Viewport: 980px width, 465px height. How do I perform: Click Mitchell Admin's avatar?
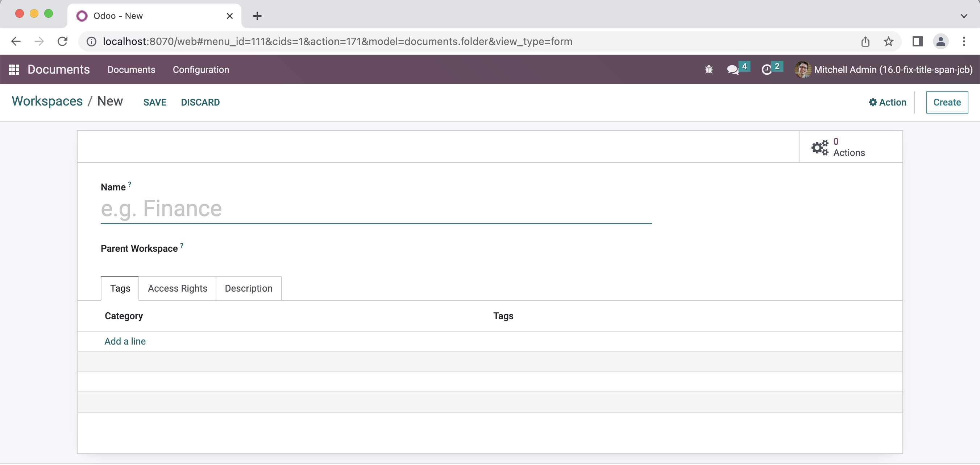click(802, 69)
